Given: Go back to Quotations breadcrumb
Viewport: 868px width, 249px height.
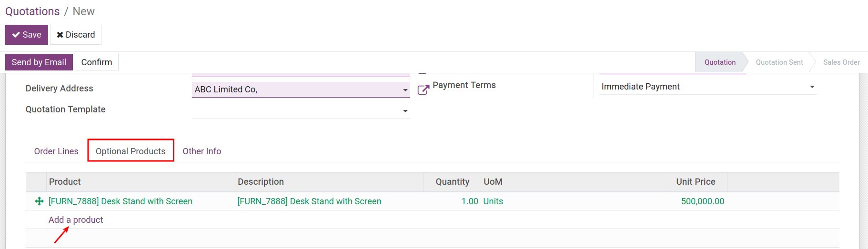Looking at the screenshot, I should [x=32, y=11].
